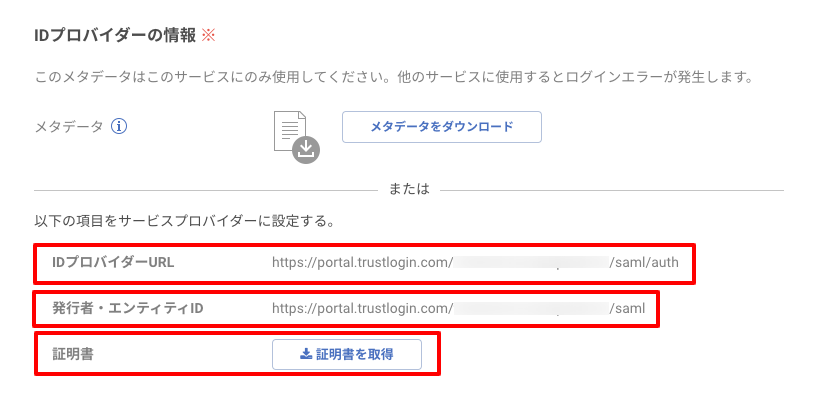Click the IDプロバイダーの情報 heading
The width and height of the screenshot is (823, 419).
click(115, 36)
